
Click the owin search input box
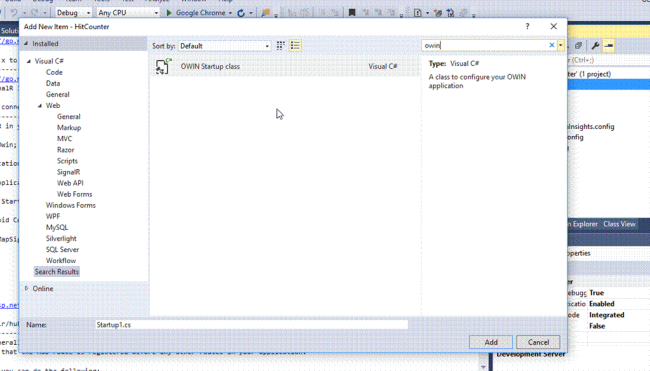tap(485, 45)
